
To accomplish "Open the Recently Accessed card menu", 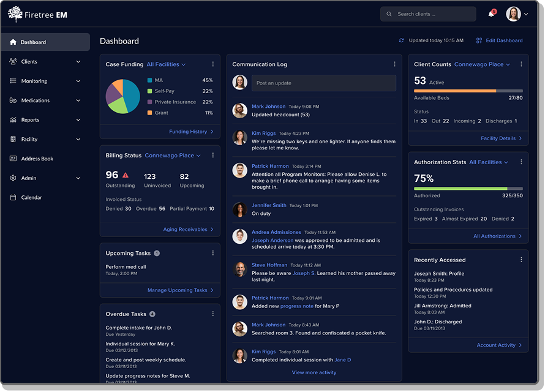I will coord(521,260).
